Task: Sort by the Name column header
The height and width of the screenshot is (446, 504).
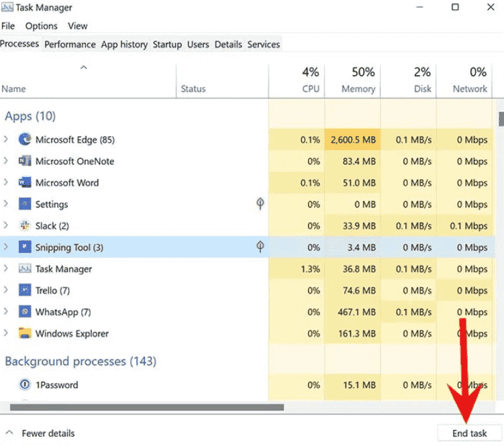Action: coord(88,80)
